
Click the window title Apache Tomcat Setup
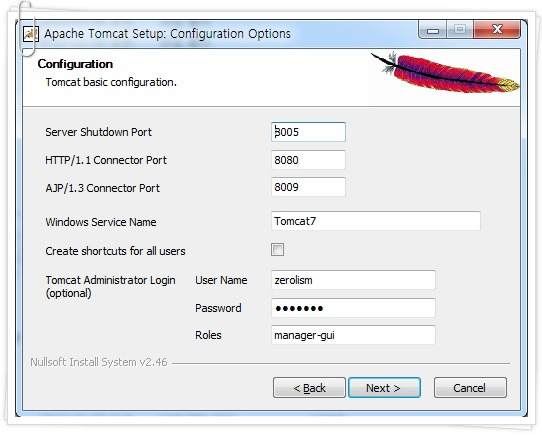167,34
